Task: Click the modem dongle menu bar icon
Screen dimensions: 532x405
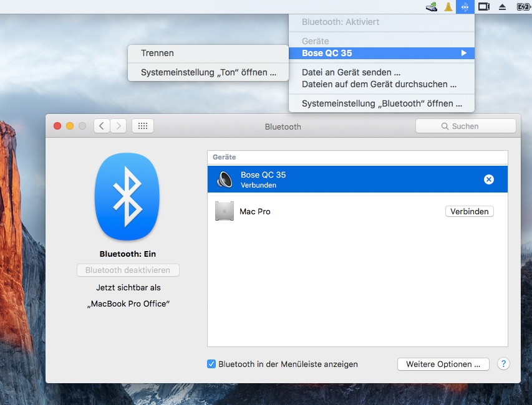Action: click(x=431, y=7)
